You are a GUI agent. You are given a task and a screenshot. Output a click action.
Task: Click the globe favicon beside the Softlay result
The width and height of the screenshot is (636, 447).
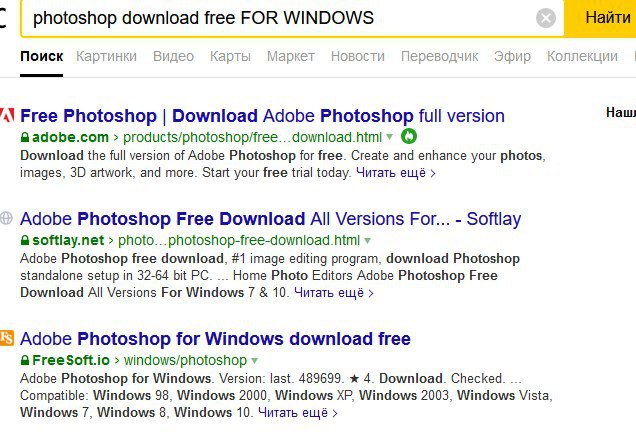click(6, 218)
